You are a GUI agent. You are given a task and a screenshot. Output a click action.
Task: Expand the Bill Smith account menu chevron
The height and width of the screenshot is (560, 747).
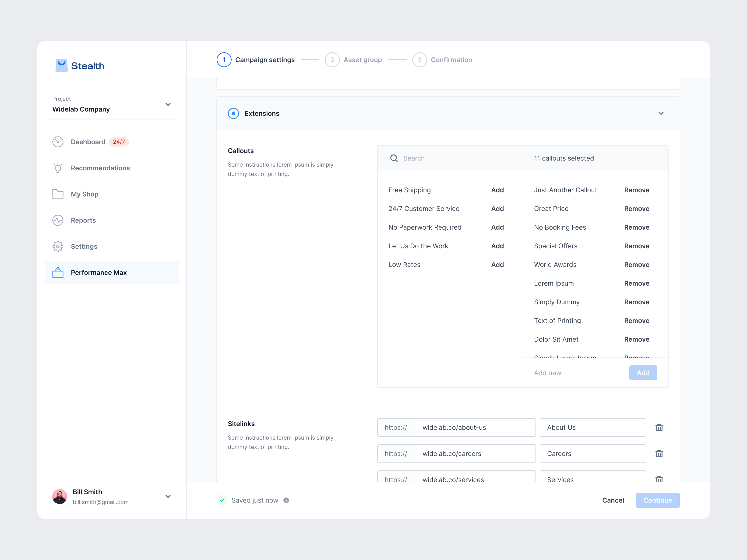[168, 497]
